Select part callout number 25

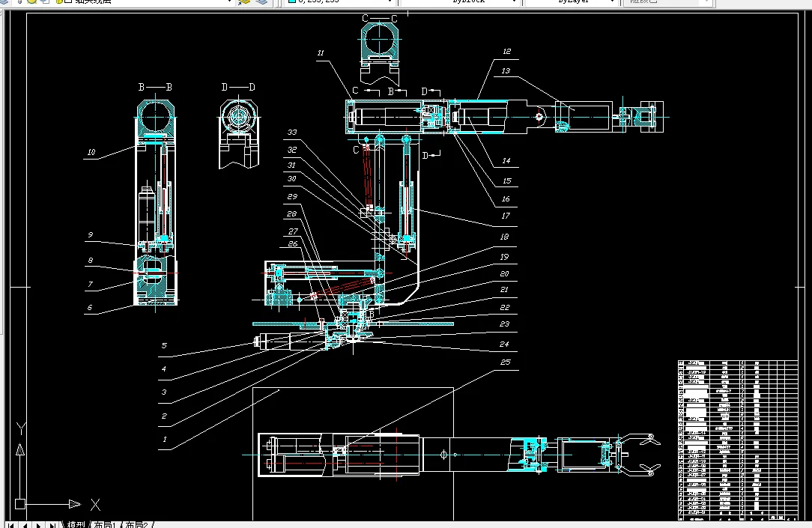point(506,362)
